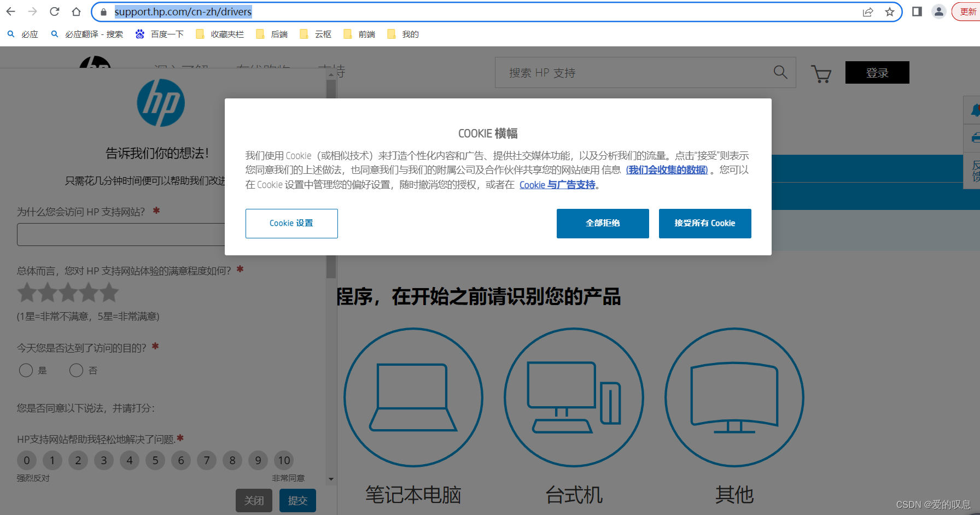980x515 pixels.
Task: Select the 其他 monitor icon
Action: click(x=734, y=397)
